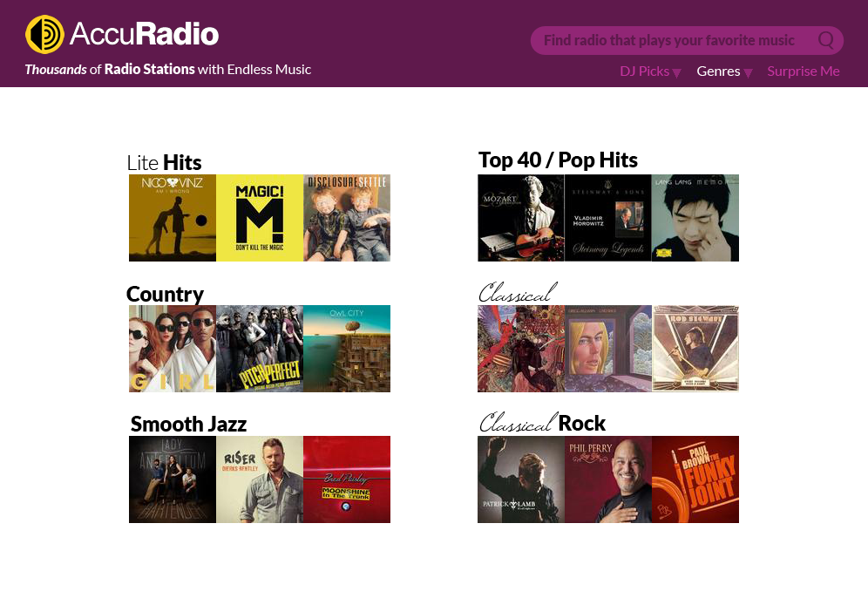The height and width of the screenshot is (605, 868).
Task: Select the Lady Antebellum Bartender cover
Action: click(173, 479)
